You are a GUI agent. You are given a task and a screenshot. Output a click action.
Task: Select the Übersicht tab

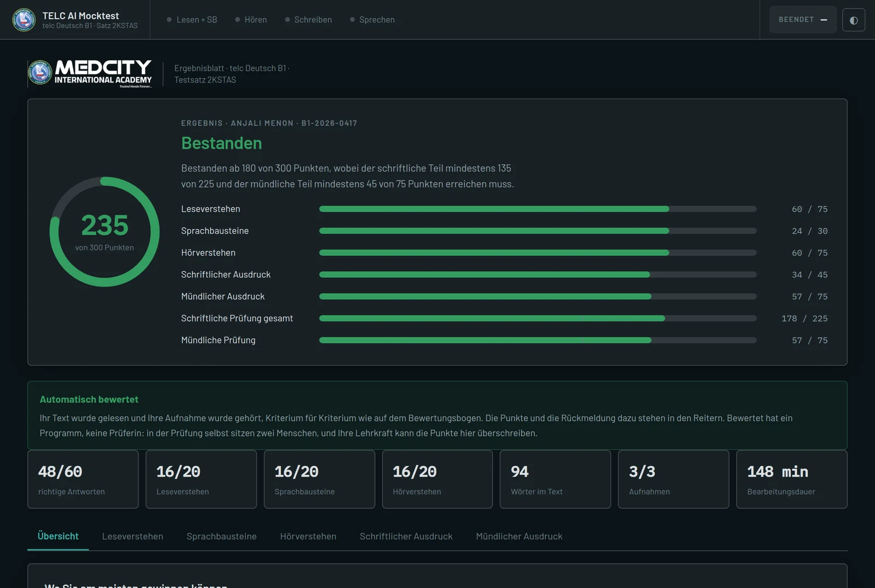[58, 536]
